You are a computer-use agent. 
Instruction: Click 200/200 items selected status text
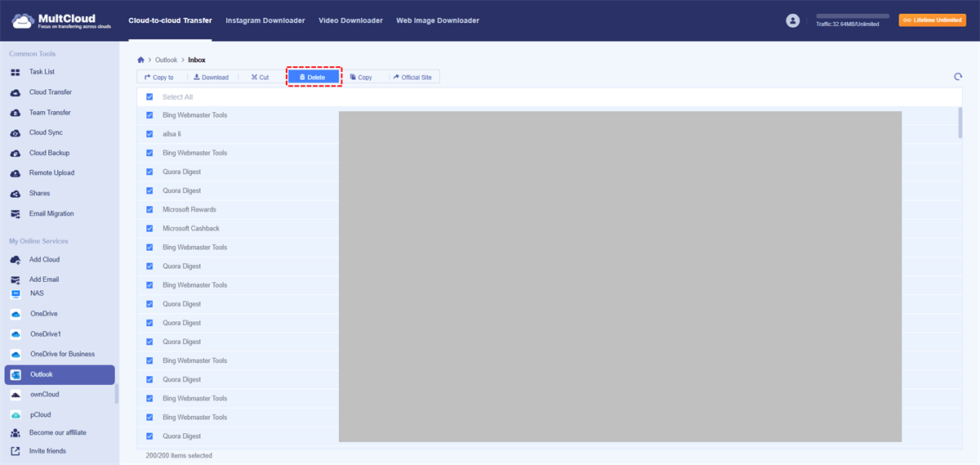coord(179,456)
